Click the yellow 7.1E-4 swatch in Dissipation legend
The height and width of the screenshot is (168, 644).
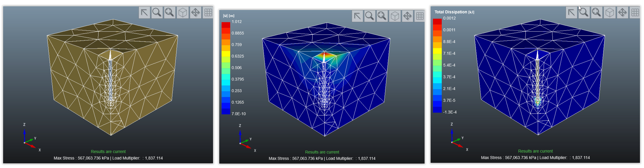[437, 51]
